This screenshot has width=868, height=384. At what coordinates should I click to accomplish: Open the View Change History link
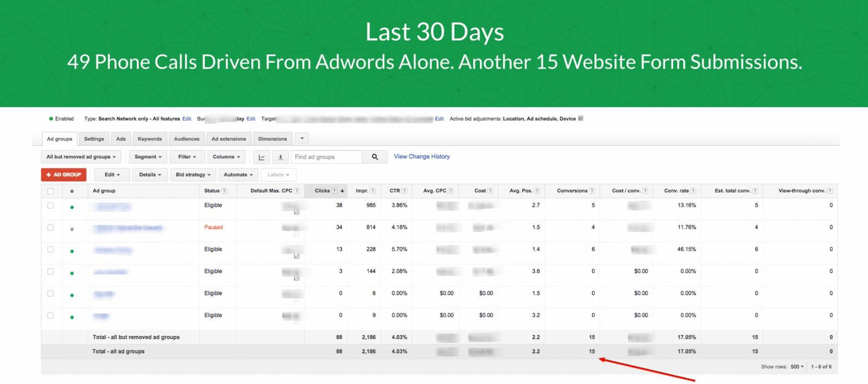click(x=422, y=157)
